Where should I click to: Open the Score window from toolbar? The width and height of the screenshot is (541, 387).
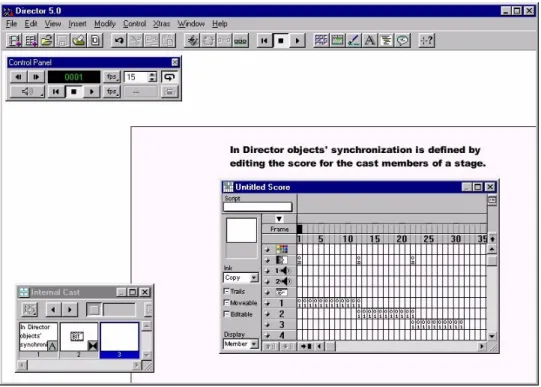point(321,41)
